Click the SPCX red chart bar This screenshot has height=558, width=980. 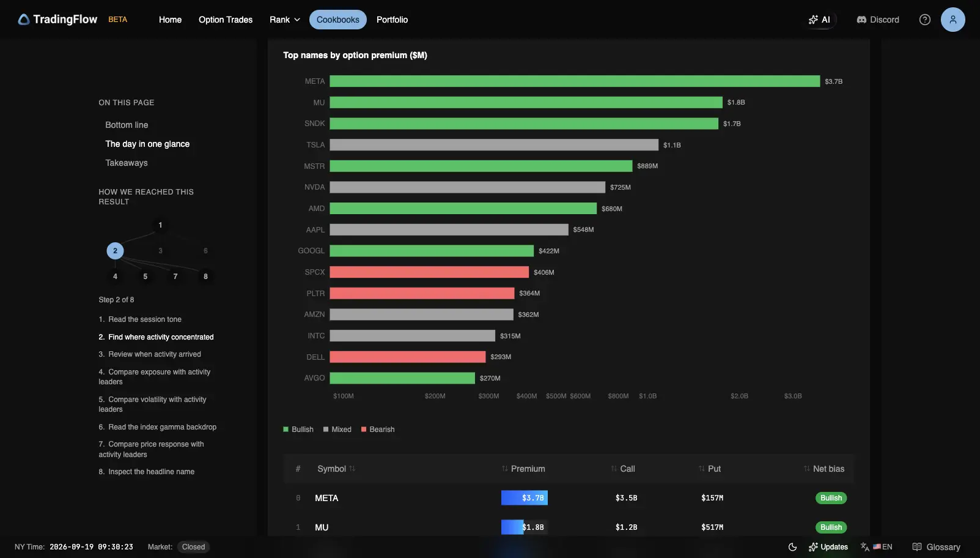[429, 272]
